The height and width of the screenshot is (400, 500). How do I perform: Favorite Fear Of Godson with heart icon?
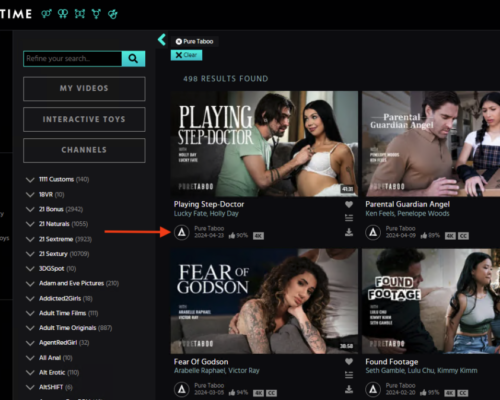349,361
